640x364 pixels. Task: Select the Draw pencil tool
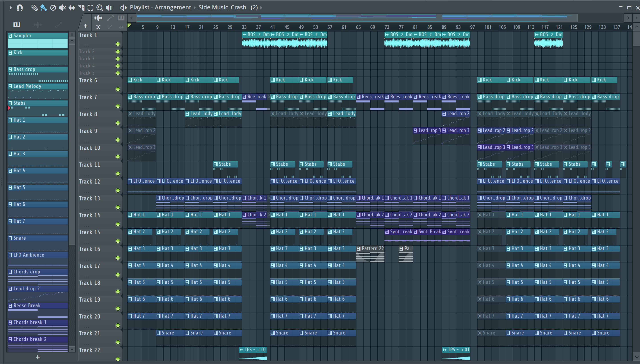[34, 8]
